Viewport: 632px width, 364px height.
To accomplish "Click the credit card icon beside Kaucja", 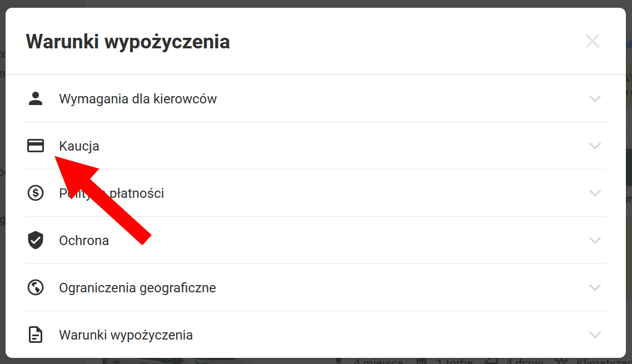I will click(x=36, y=146).
